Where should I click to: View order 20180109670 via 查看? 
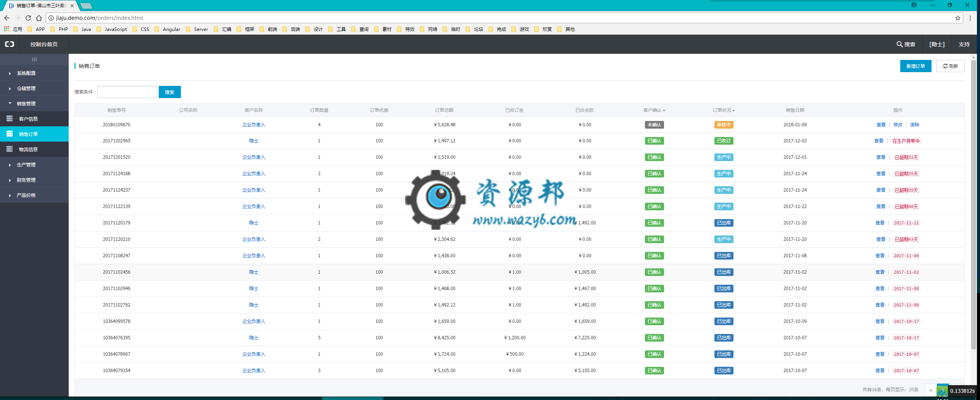(881, 125)
